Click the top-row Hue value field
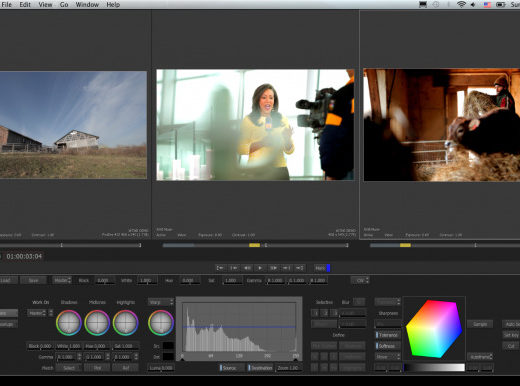Image resolution: width=520 pixels, height=386 pixels. (190, 280)
